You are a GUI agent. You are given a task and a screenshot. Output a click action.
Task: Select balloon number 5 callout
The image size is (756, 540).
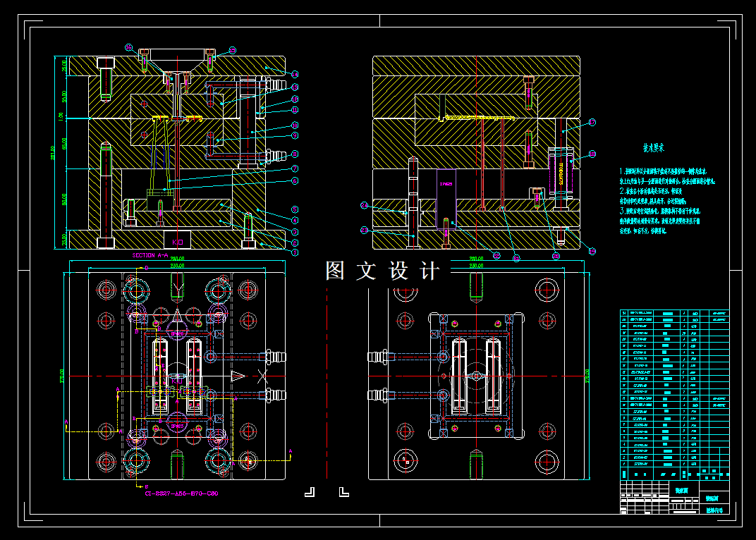(295, 210)
